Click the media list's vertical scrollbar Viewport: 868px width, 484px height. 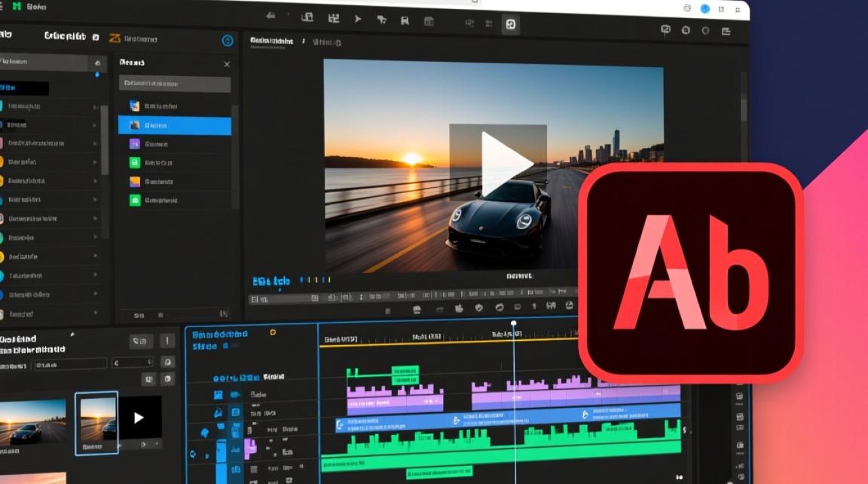pyautogui.click(x=235, y=156)
